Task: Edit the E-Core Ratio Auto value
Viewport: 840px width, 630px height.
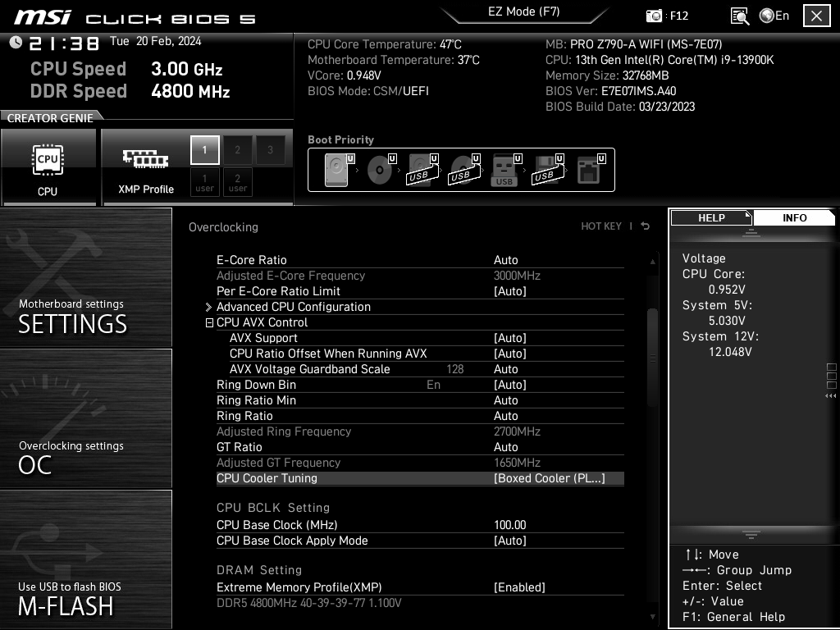Action: tap(505, 260)
